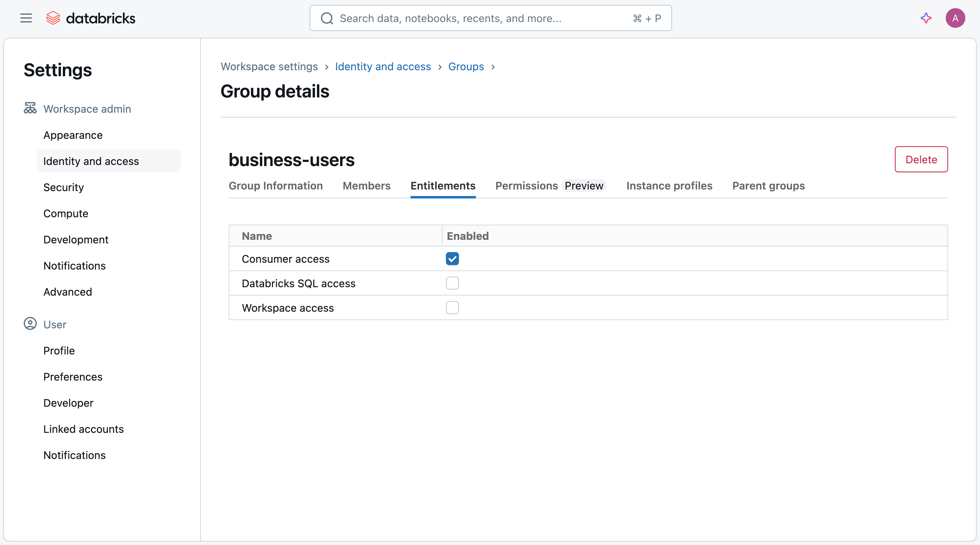Open the Permissions Preview tab
The image size is (980, 545).
(550, 186)
